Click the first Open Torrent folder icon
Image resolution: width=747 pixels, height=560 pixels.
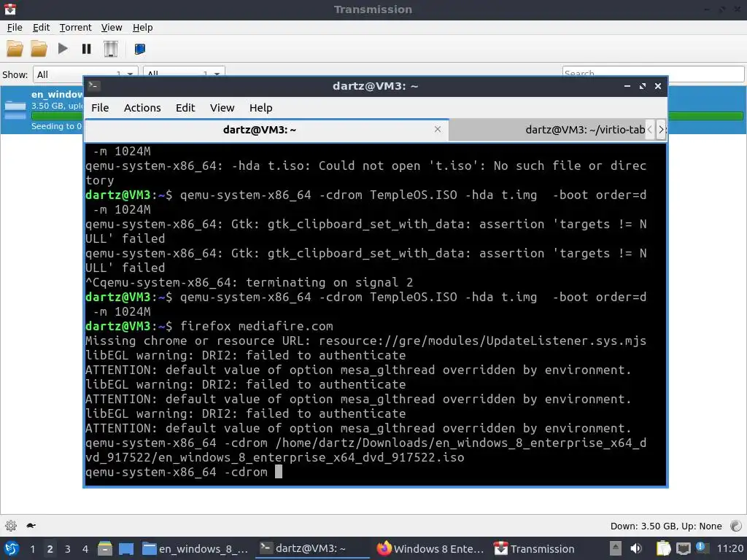(x=15, y=49)
